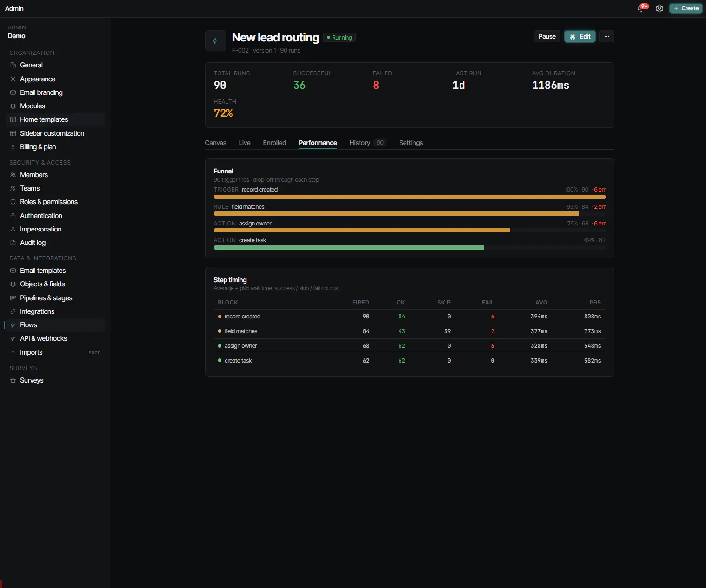Click the Modules layers icon

click(13, 106)
